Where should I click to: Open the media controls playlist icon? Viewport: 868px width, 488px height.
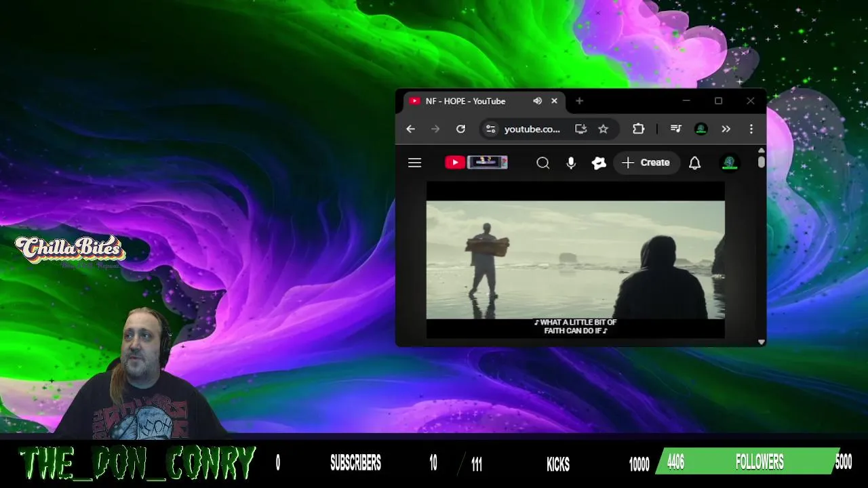[675, 129]
